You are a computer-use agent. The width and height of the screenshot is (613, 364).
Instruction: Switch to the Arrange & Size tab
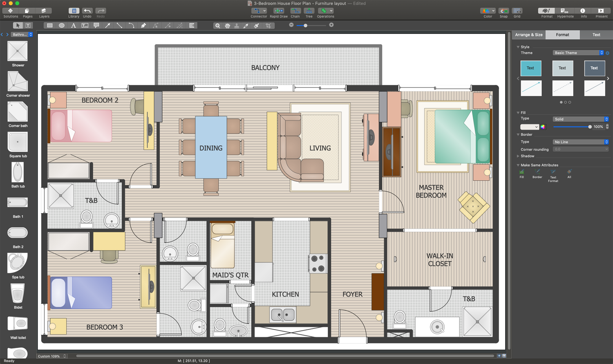click(x=528, y=35)
